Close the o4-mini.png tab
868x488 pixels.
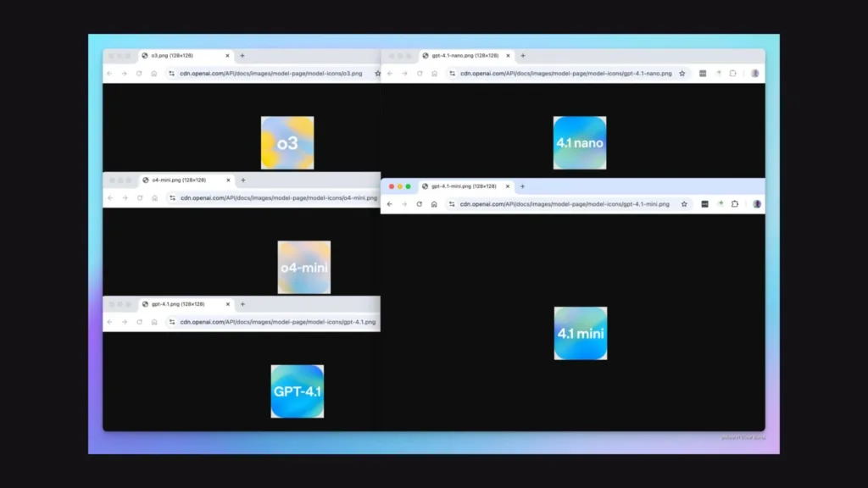pyautogui.click(x=228, y=180)
